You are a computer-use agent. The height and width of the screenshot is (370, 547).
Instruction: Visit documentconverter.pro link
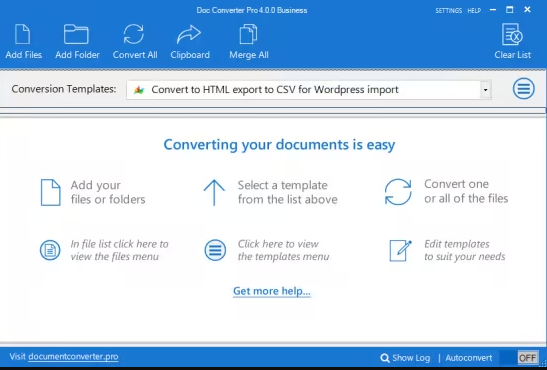(73, 357)
